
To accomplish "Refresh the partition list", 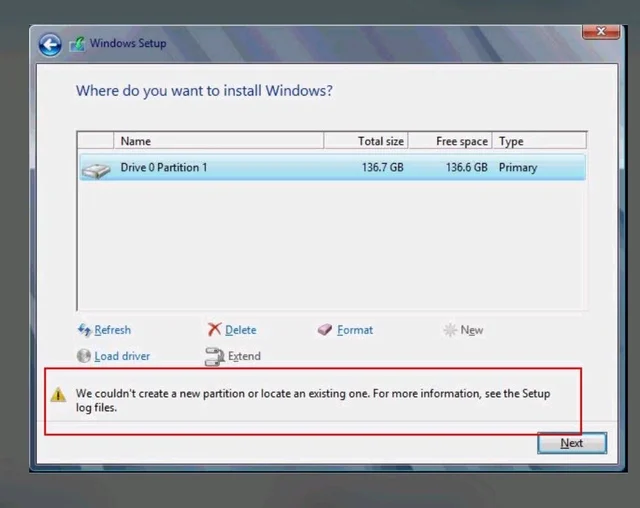I will pyautogui.click(x=113, y=330).
